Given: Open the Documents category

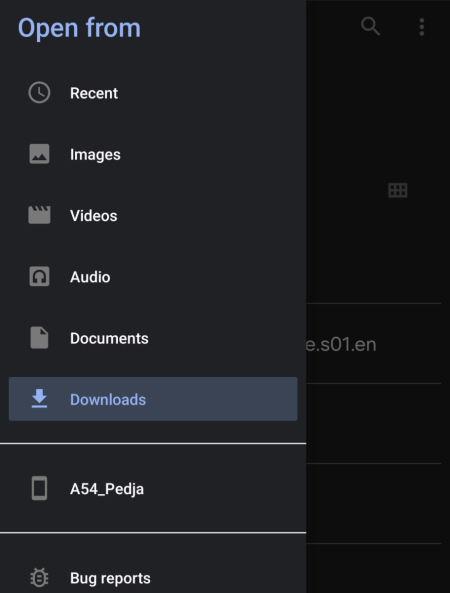Looking at the screenshot, I should [153, 338].
